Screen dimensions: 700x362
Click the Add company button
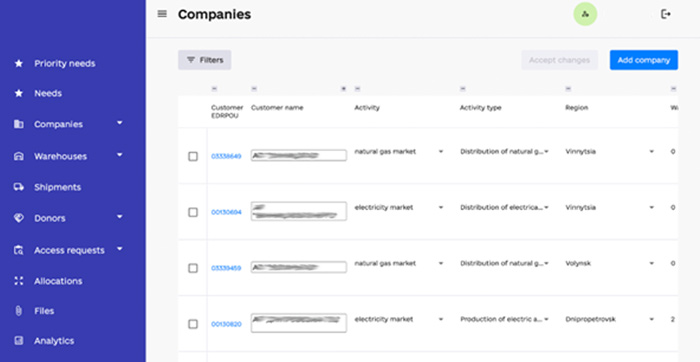(644, 60)
